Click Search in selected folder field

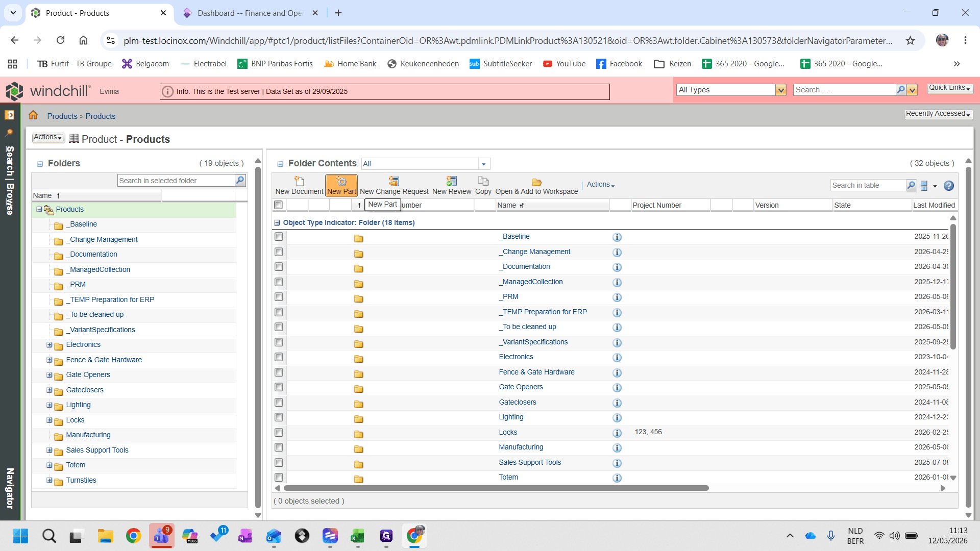(x=176, y=181)
